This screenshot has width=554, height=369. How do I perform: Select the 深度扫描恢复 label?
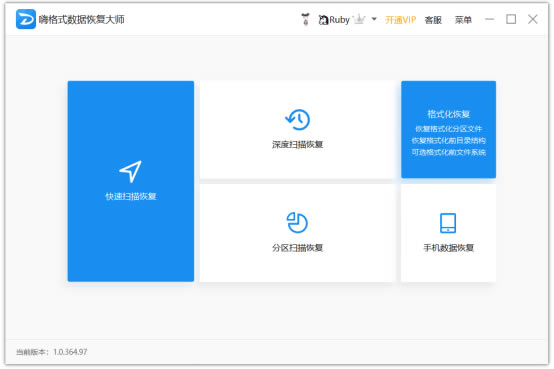297,144
